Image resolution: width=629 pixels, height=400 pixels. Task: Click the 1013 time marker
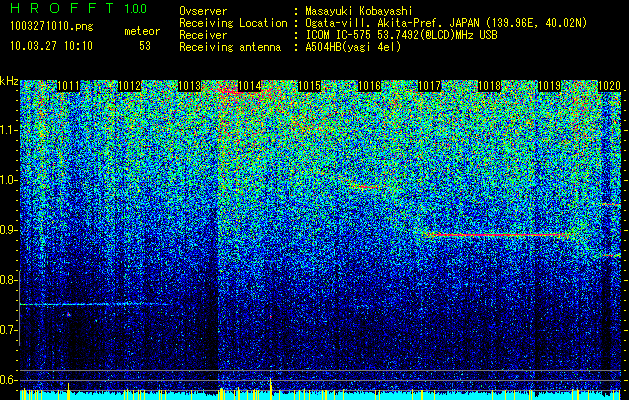point(189,86)
